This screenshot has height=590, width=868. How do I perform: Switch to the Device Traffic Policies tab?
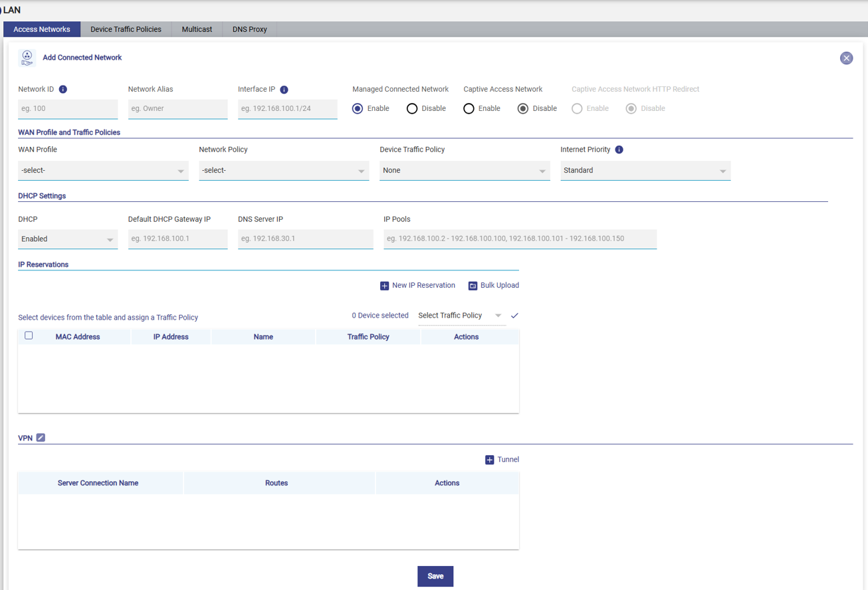pyautogui.click(x=126, y=29)
